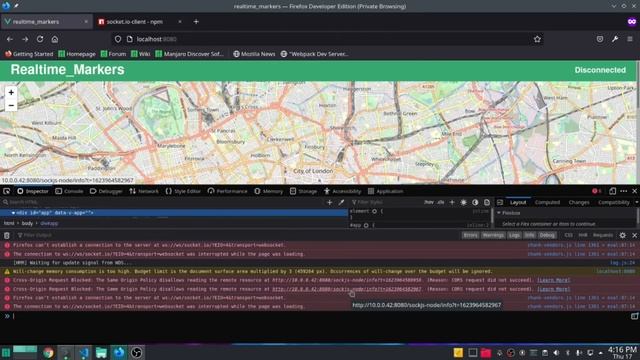Open the Mozilla News bookmark
The height and width of the screenshot is (360, 640).
[254, 54]
